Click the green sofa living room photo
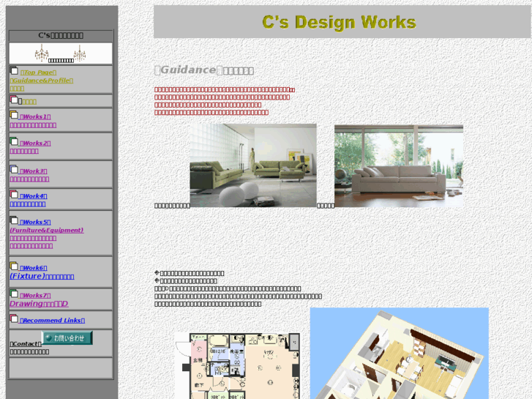532x399 pixels. tap(253, 165)
